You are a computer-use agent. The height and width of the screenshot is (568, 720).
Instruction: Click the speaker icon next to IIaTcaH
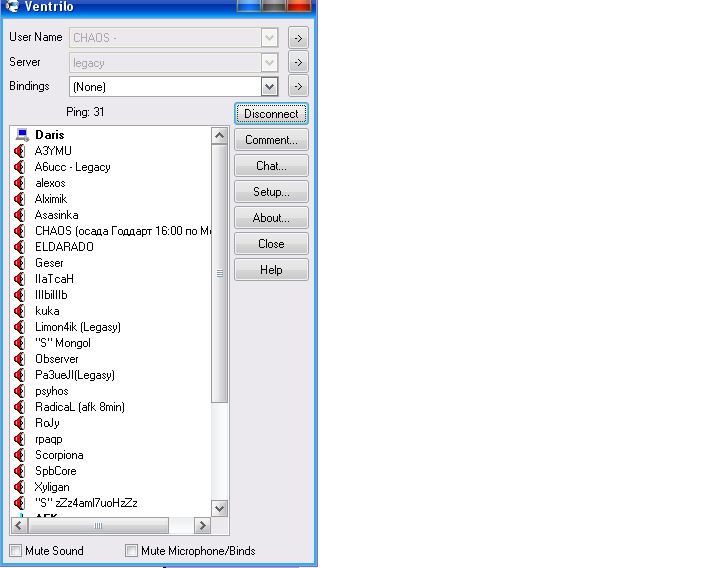[19, 279]
